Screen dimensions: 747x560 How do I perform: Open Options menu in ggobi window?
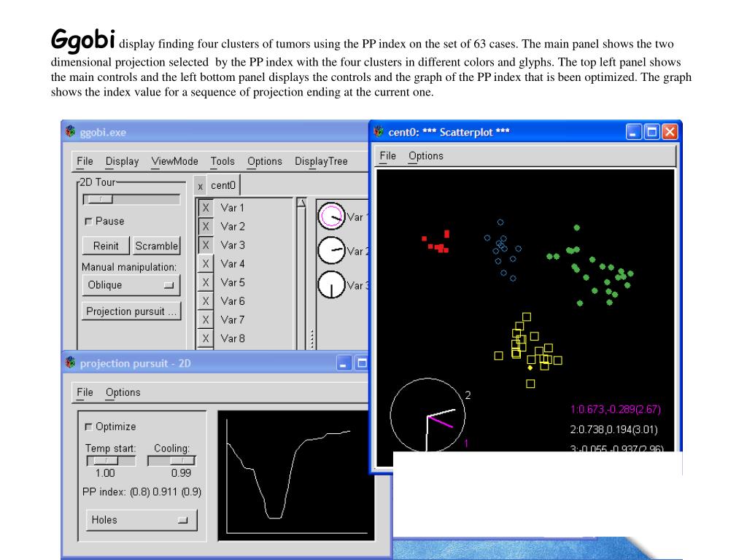click(264, 161)
